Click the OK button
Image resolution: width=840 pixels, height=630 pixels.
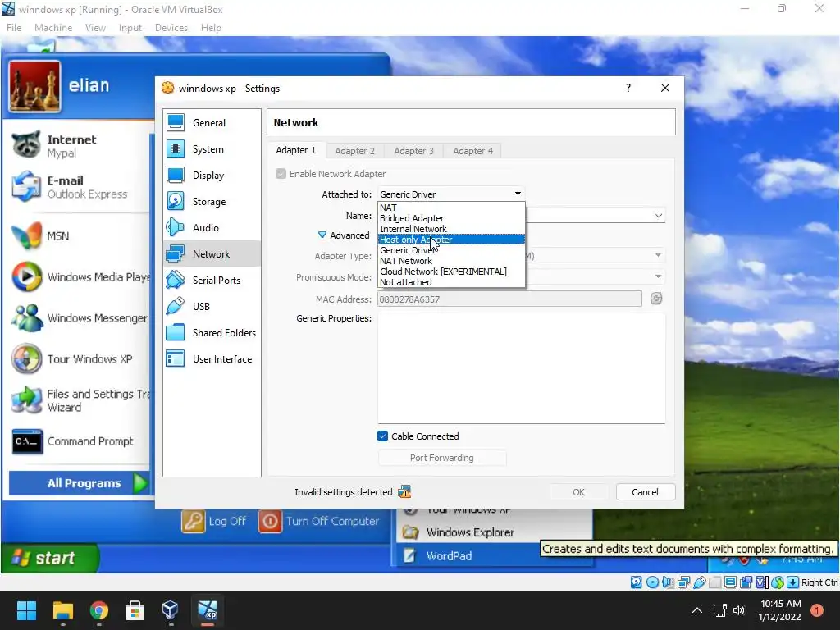pos(578,492)
